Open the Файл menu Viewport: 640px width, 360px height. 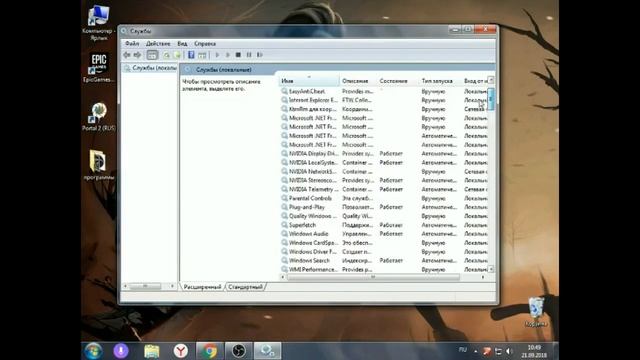132,43
